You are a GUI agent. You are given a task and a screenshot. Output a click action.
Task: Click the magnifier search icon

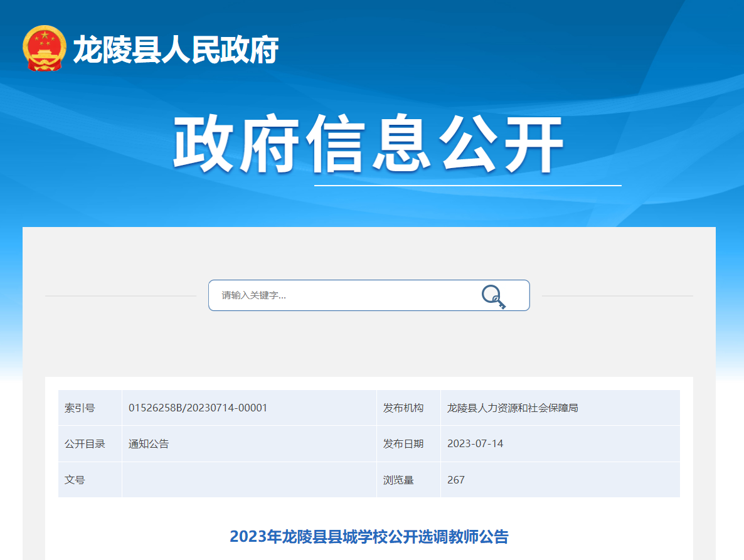coord(494,297)
